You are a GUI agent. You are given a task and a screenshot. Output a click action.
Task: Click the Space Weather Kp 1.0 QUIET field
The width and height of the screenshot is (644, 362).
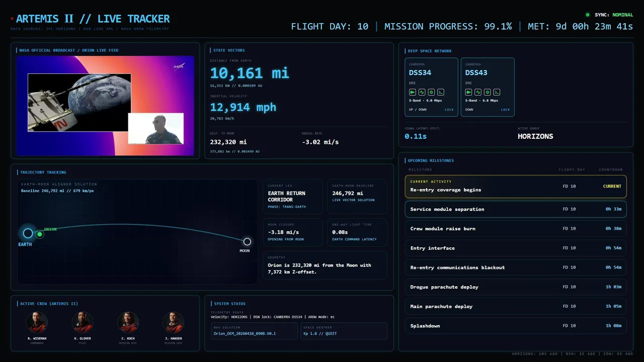pos(344,331)
